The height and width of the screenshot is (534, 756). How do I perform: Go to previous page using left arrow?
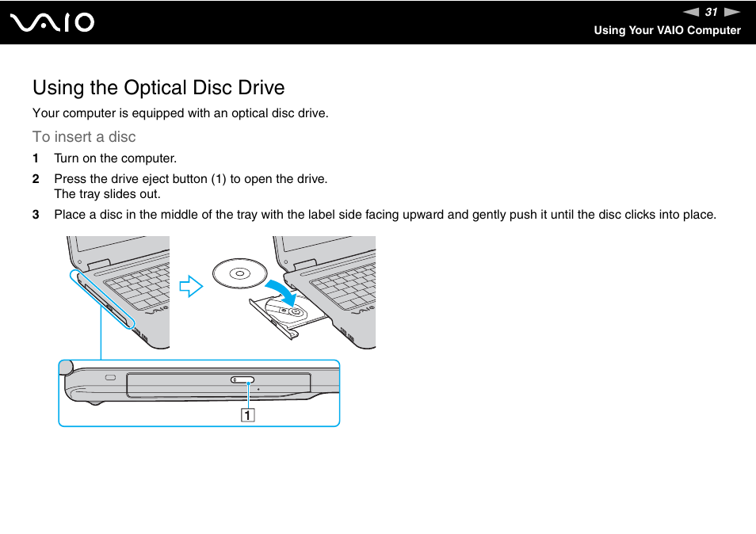[x=691, y=12]
